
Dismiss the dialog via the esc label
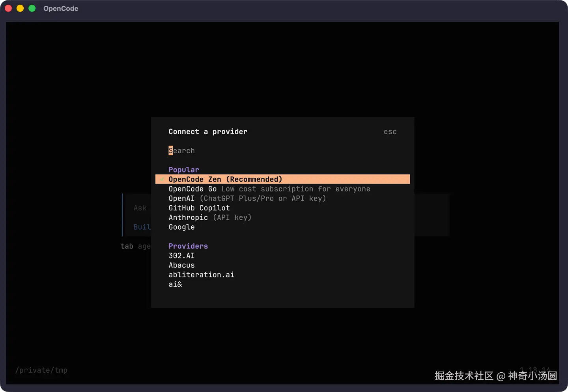[390, 132]
